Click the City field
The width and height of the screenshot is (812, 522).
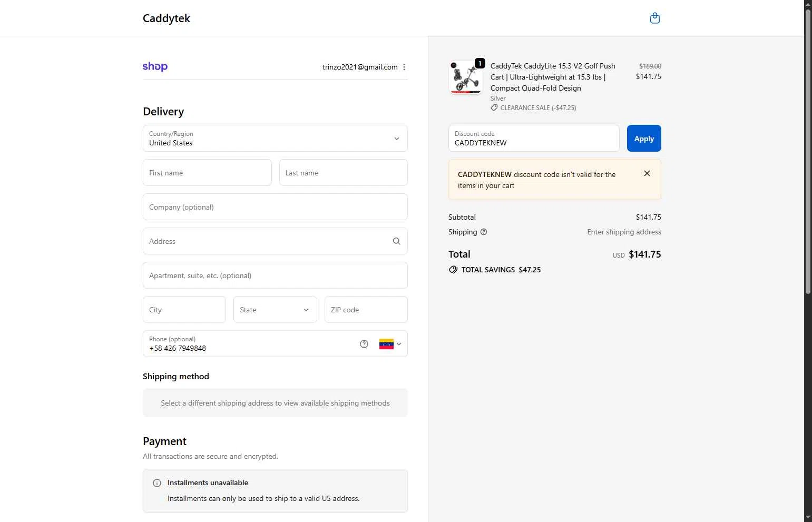184,310
